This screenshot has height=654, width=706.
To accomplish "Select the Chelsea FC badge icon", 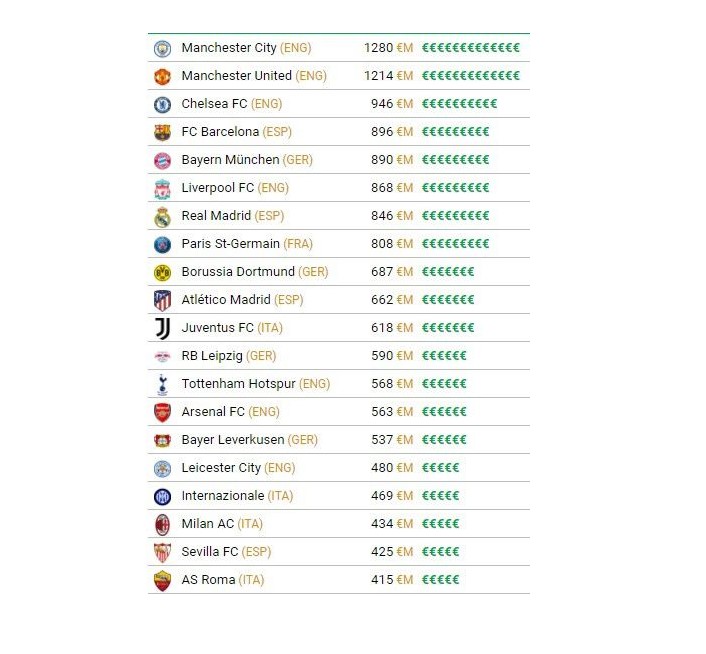I will [162, 104].
